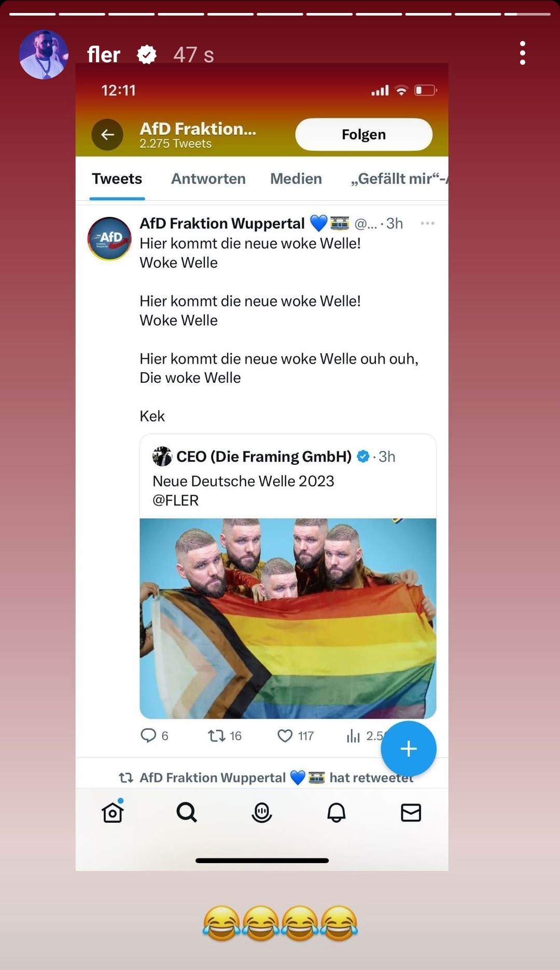The image size is (560, 970).
Task: Tap the AfD Fraktion Wuppertal avatar
Action: (x=109, y=239)
